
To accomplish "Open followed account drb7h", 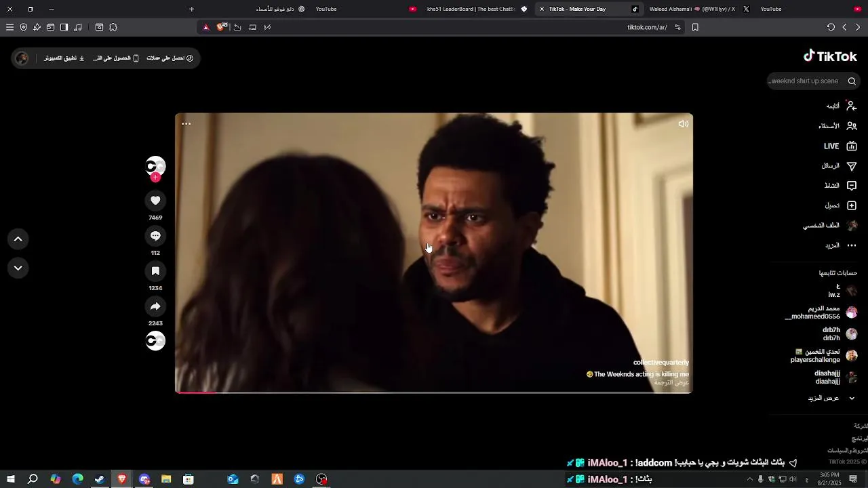I will point(840,334).
